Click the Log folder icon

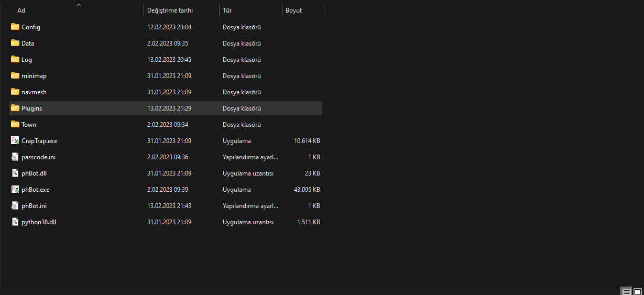15,59
